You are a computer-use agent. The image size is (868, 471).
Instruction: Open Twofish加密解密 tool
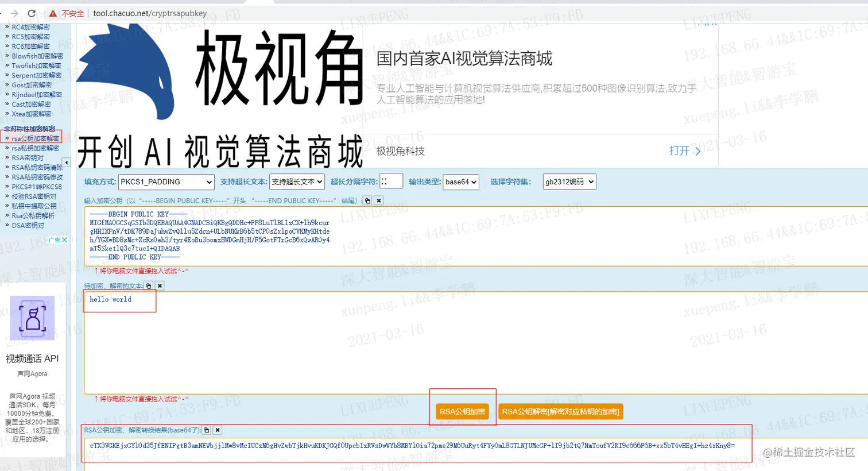[x=37, y=65]
